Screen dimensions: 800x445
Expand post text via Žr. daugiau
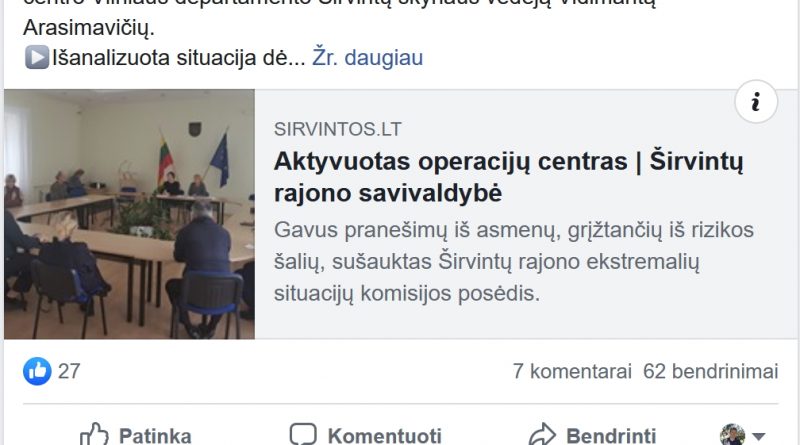click(367, 57)
